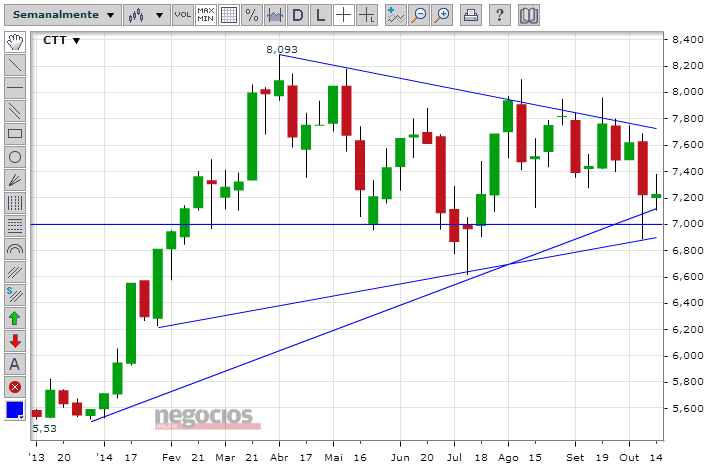Select the horizontal retracement lines tool

(x=15, y=226)
